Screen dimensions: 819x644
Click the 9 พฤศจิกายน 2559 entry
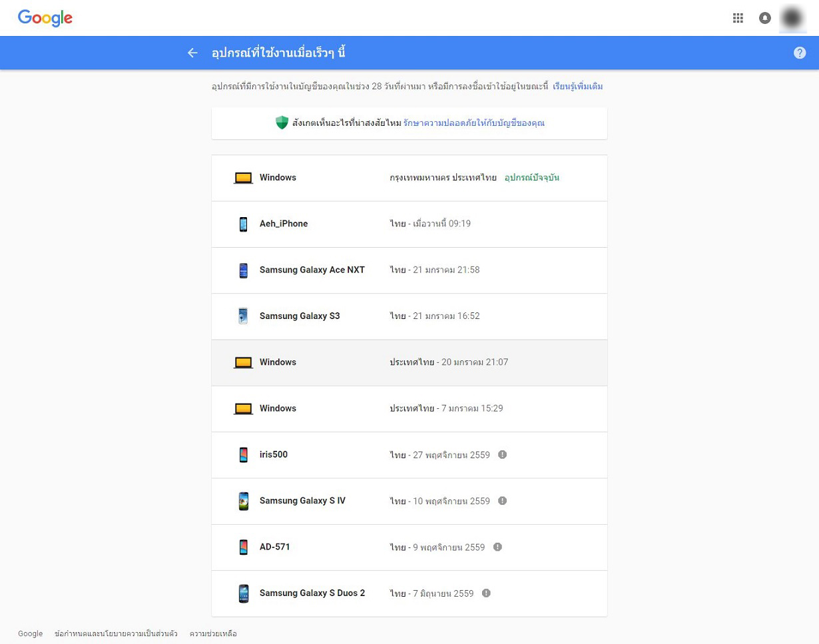pos(437,547)
